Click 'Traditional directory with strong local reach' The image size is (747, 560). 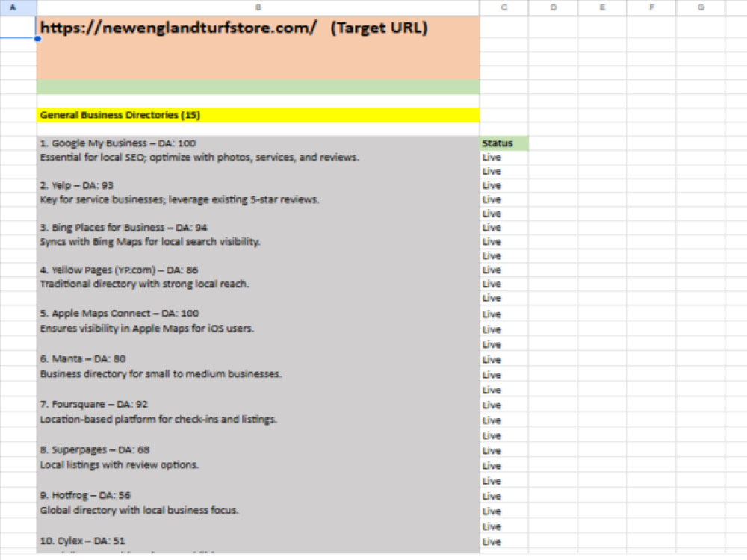click(x=144, y=284)
